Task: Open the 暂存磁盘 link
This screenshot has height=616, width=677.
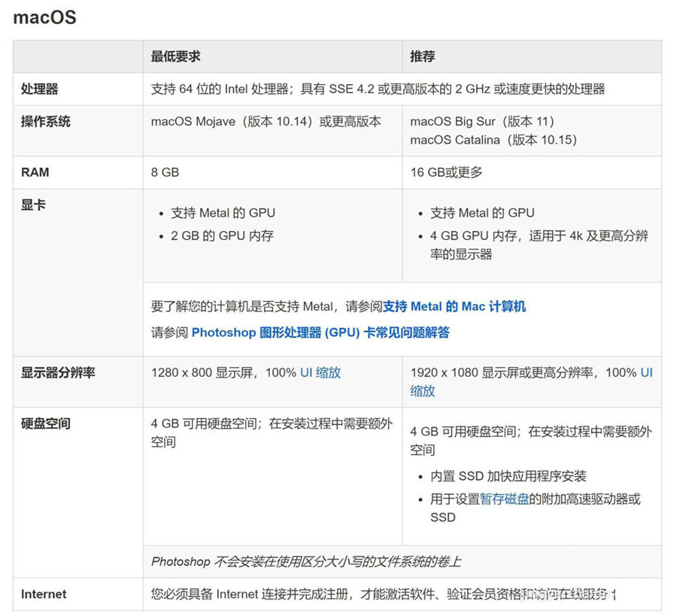Action: tap(504, 499)
